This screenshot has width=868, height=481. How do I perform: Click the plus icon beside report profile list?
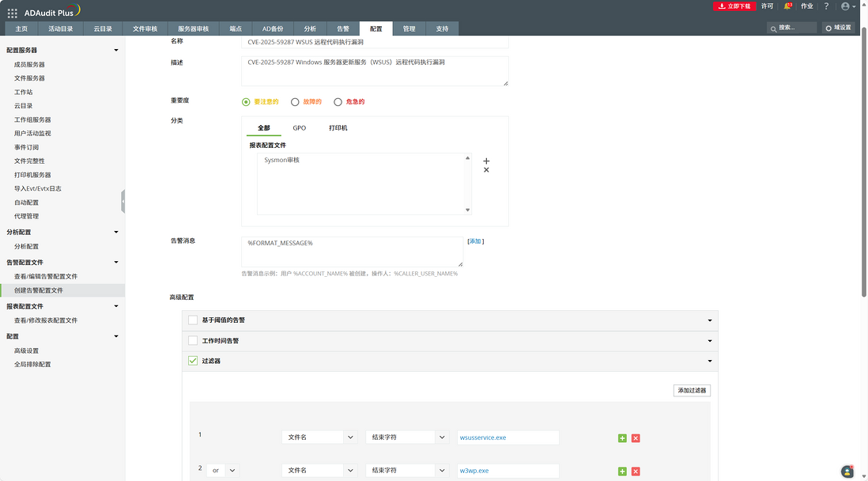pos(486,161)
